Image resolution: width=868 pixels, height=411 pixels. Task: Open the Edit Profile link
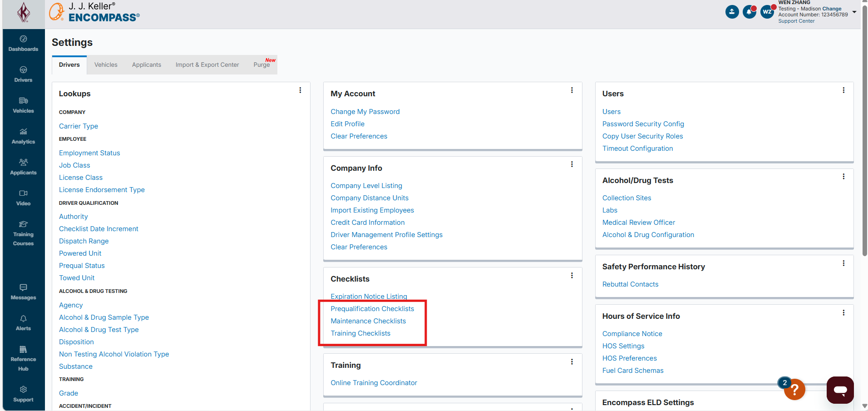[347, 124]
